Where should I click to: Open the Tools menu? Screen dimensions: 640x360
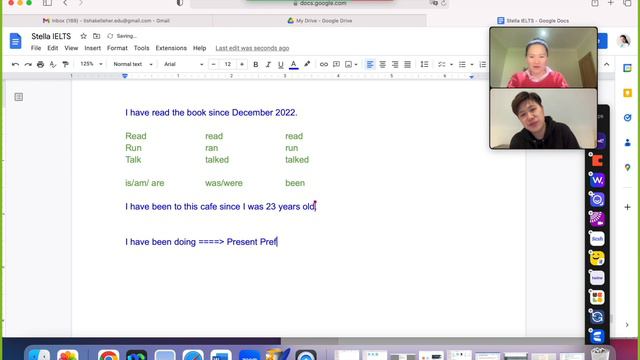click(x=142, y=48)
